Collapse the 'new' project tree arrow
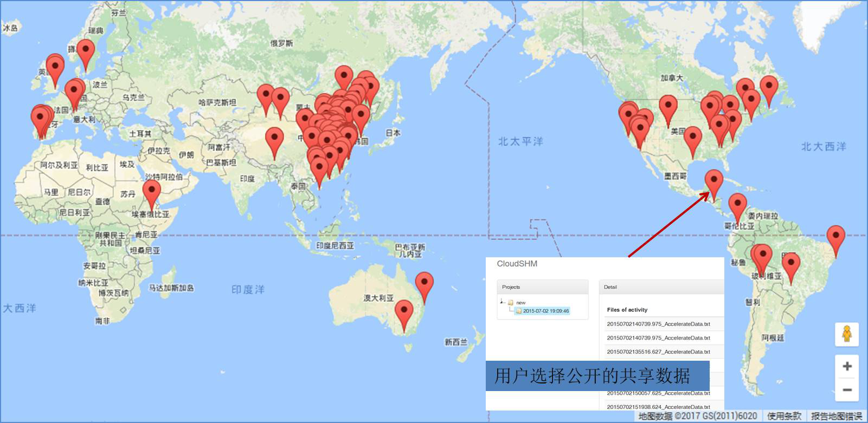The height and width of the screenshot is (423, 868). [x=502, y=302]
